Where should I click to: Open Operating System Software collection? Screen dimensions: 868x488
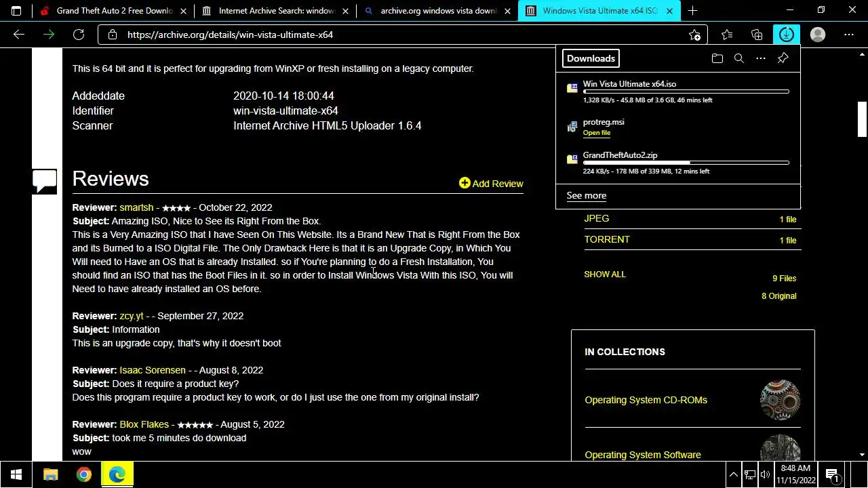pos(643,455)
